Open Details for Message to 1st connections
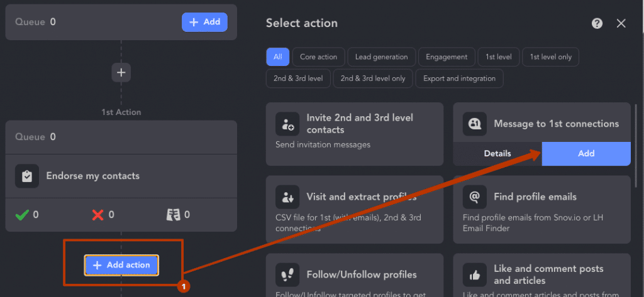Screen dimensions: 644x297 coord(497,154)
